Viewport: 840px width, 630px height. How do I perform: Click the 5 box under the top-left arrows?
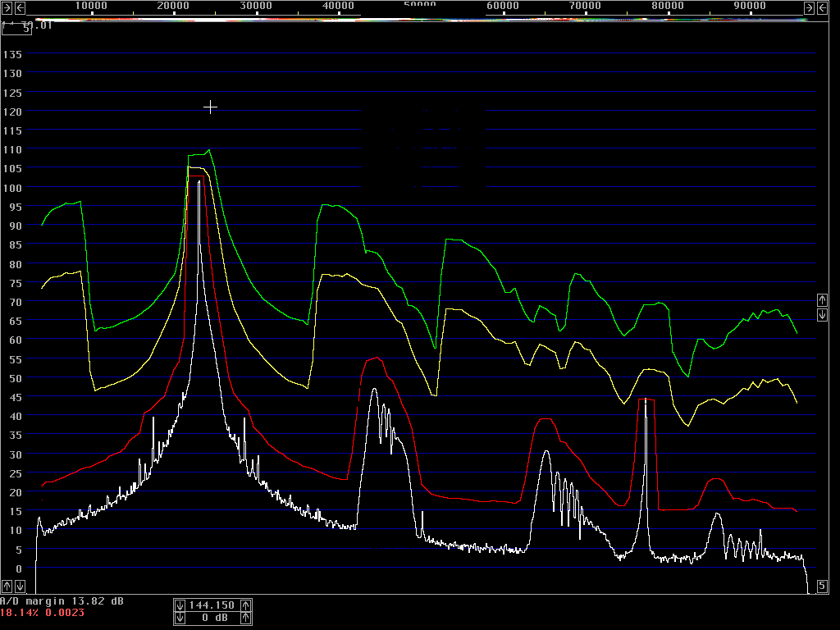click(16, 29)
